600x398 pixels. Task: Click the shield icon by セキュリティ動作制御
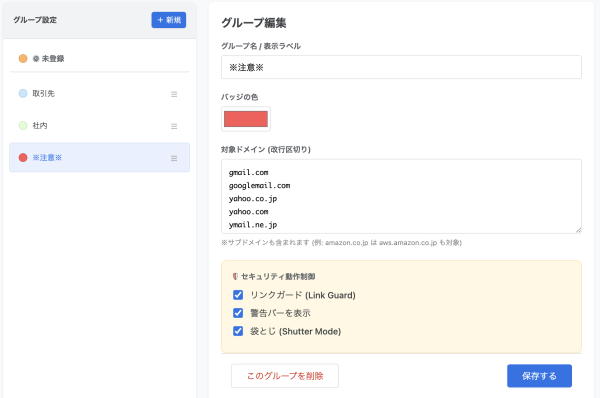click(235, 276)
